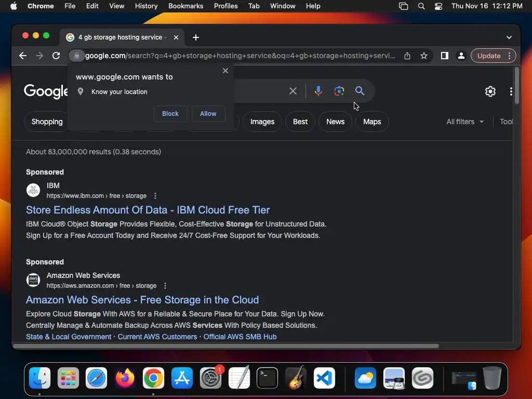Select the Best filter chip
This screenshot has width=532, height=399.
[300, 122]
